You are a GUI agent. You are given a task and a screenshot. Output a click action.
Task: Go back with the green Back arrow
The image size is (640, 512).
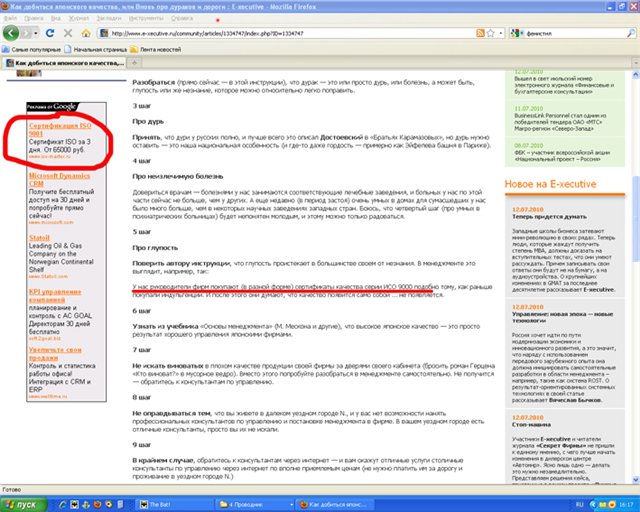(11, 33)
